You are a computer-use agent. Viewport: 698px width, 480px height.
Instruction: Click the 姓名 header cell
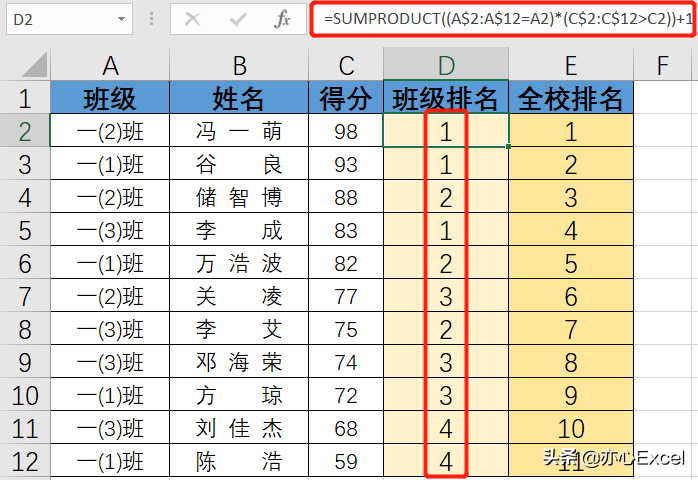(x=239, y=98)
